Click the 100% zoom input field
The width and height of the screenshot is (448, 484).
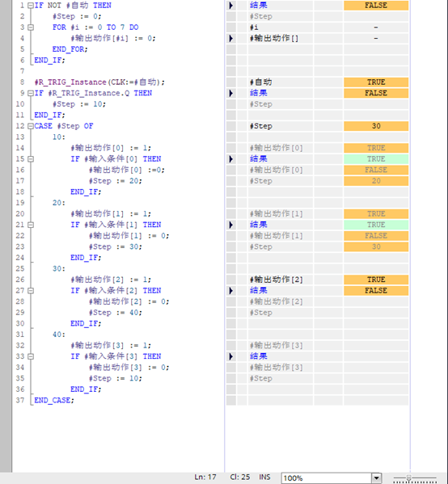(326, 478)
